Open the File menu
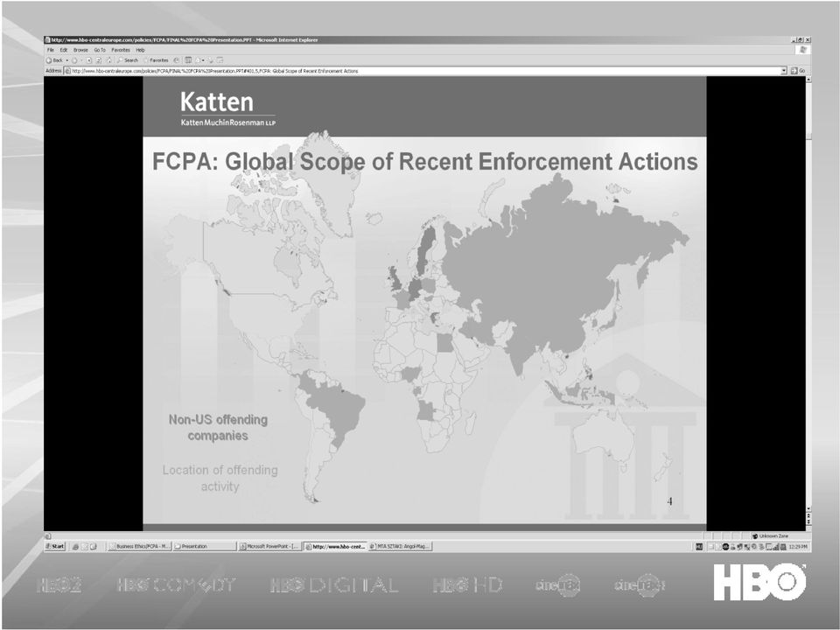The image size is (840, 630). coord(51,50)
